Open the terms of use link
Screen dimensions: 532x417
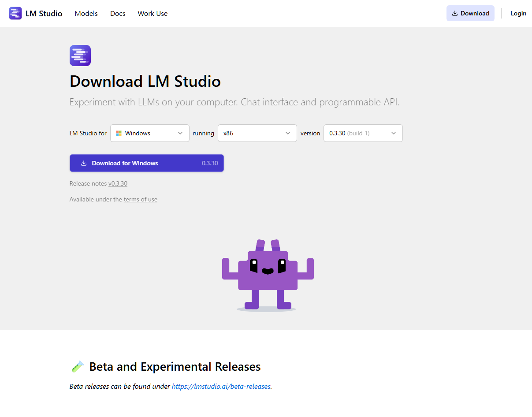tap(140, 199)
